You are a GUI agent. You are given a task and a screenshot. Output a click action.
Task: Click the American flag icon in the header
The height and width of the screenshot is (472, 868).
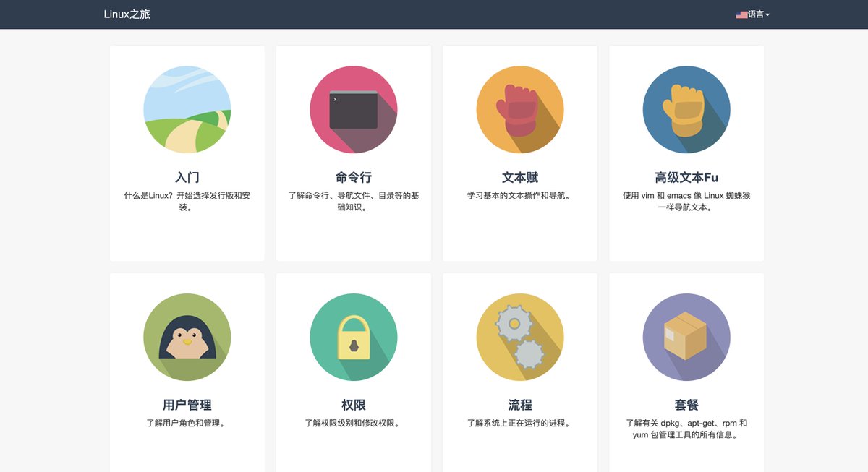(742, 14)
